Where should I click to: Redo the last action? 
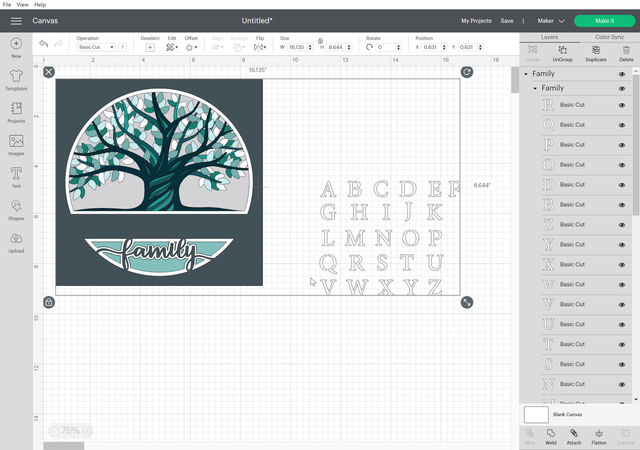pyautogui.click(x=58, y=43)
